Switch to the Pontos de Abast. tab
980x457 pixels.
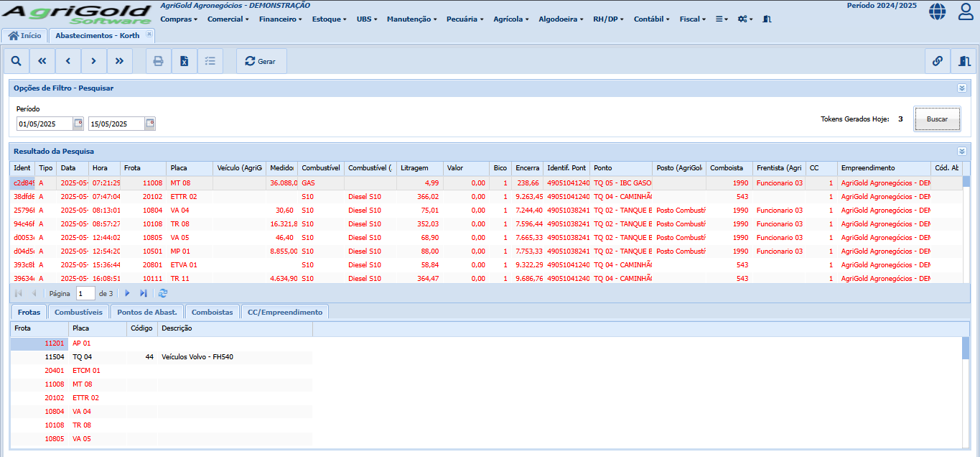point(146,312)
